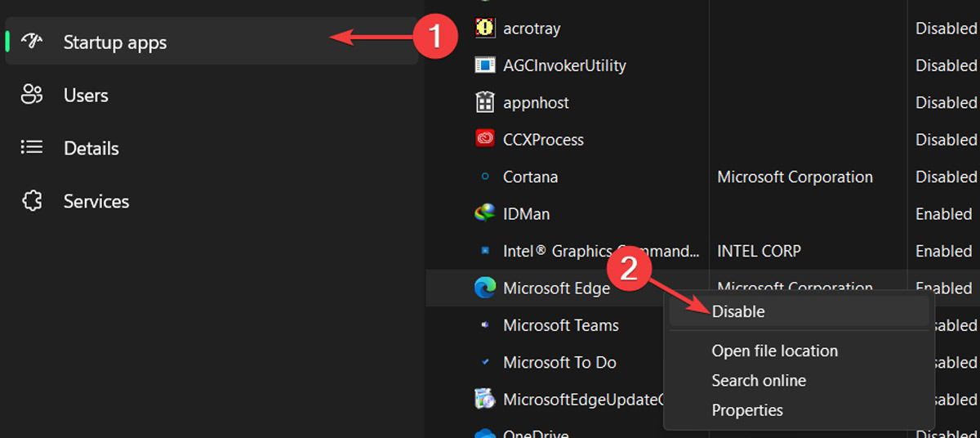Select the Cortana circle icon
The width and height of the screenshot is (980, 438).
pos(485,177)
